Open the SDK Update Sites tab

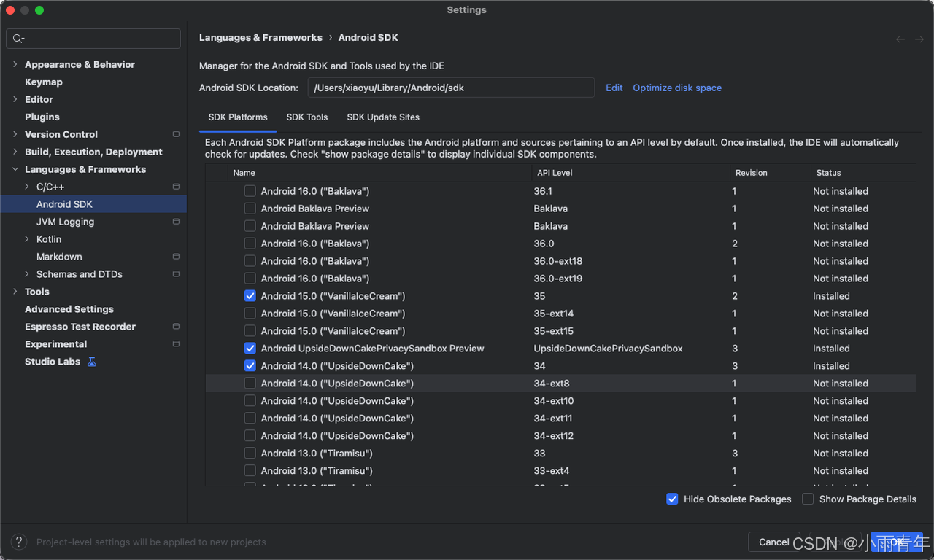point(383,117)
